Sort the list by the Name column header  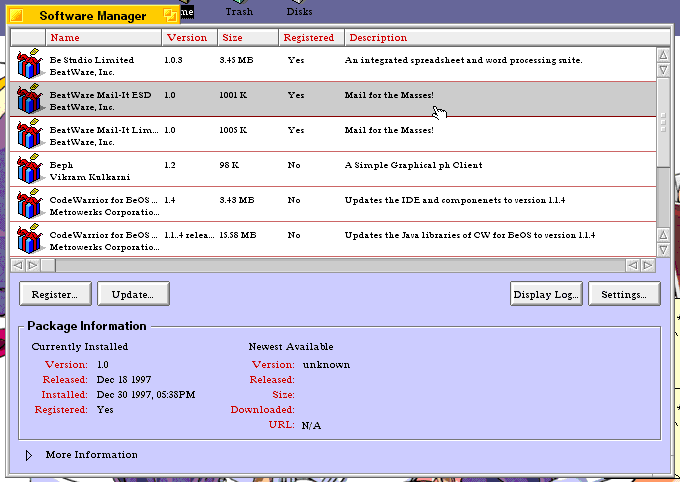tap(65, 38)
